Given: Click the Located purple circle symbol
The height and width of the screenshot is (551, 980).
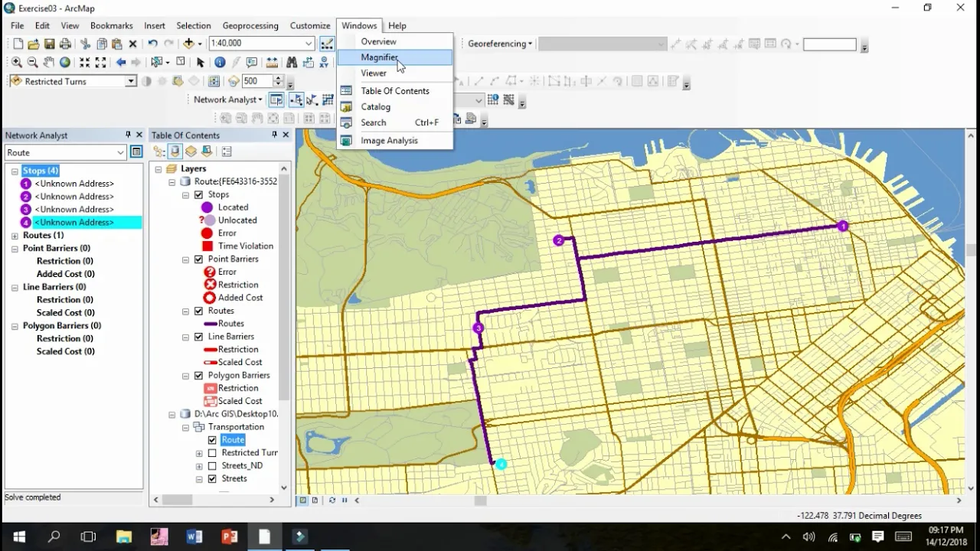Looking at the screenshot, I should point(207,207).
